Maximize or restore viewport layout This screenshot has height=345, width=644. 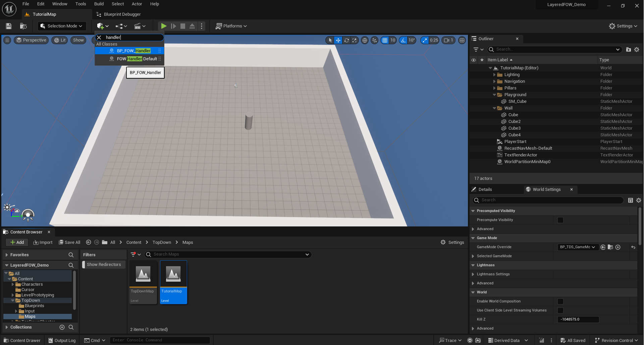[462, 40]
